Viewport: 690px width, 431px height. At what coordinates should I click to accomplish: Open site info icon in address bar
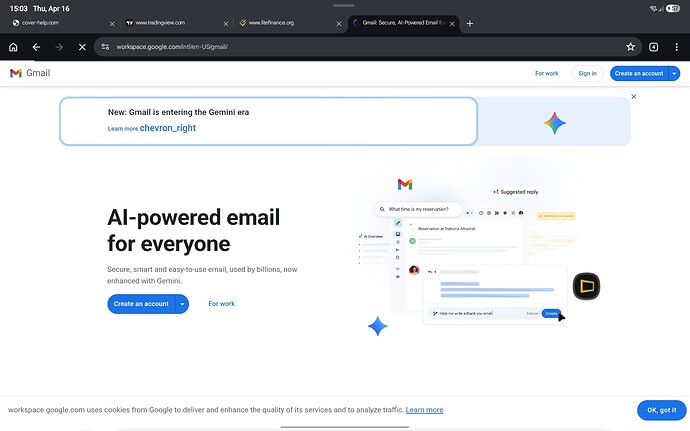(x=105, y=47)
